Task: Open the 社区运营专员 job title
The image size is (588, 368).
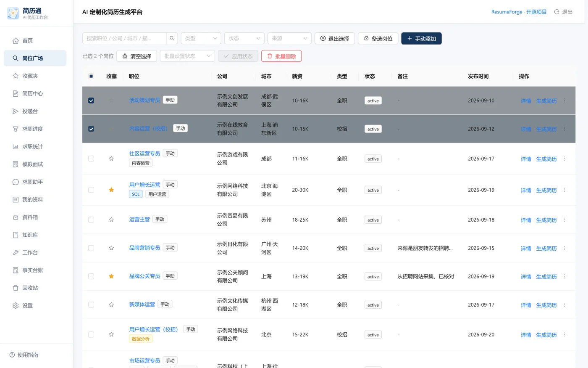Action: click(x=144, y=154)
